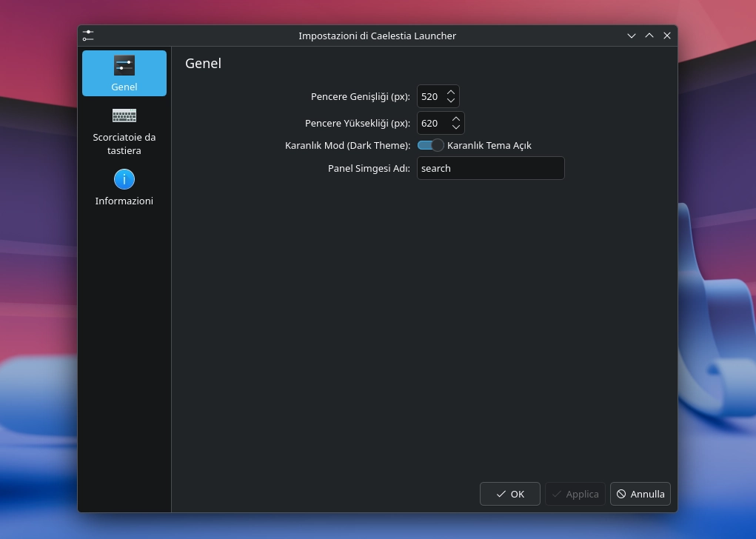Click the 'Panel Simgesi Adı:' label
Image resolution: width=756 pixels, height=539 pixels.
[x=369, y=168]
